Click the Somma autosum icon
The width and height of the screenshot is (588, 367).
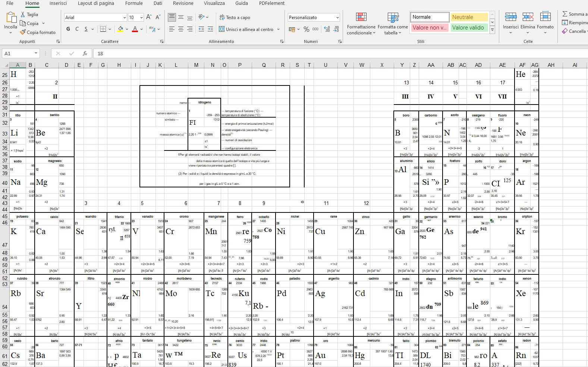[565, 14]
